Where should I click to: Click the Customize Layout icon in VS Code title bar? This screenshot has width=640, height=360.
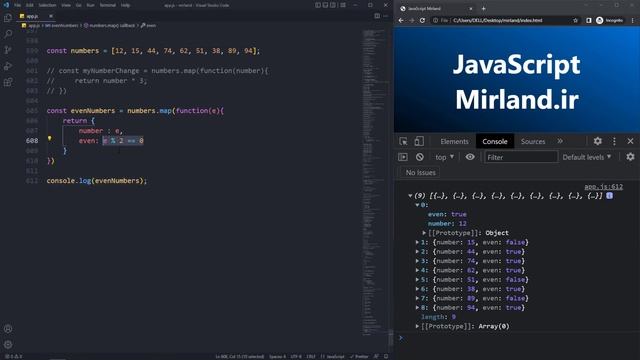[343, 5]
